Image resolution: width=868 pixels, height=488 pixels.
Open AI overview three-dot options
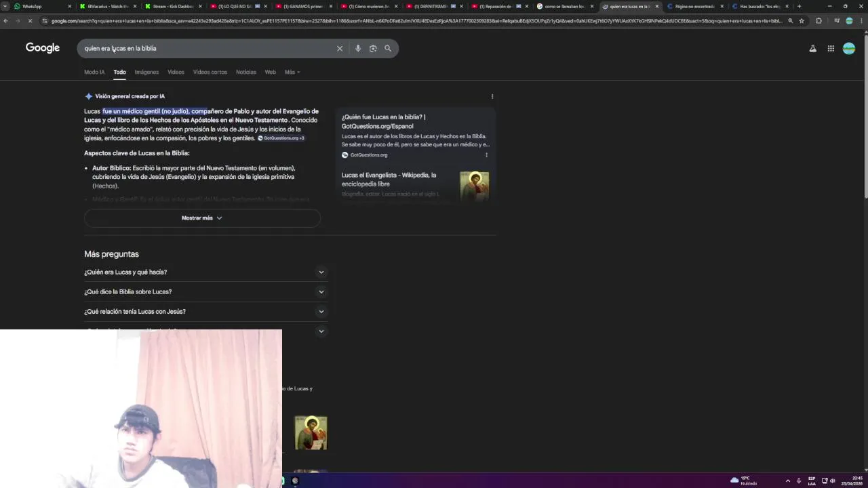[492, 96]
